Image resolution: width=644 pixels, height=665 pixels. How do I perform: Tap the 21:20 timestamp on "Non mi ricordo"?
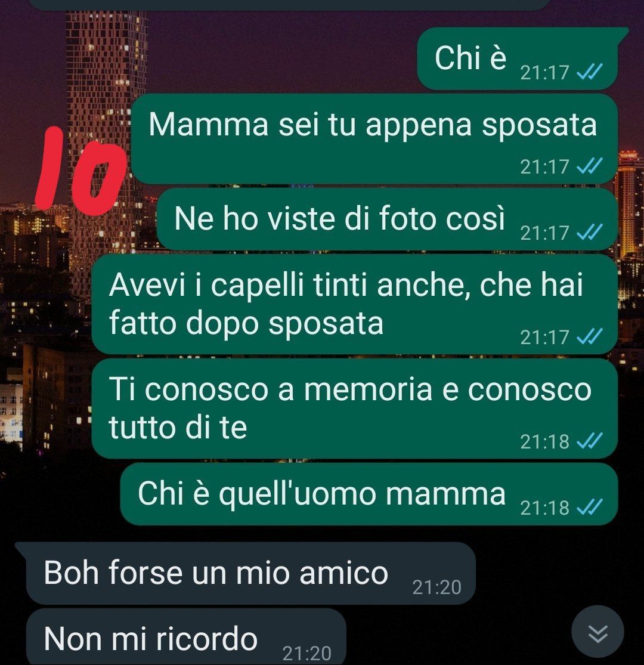point(306,653)
